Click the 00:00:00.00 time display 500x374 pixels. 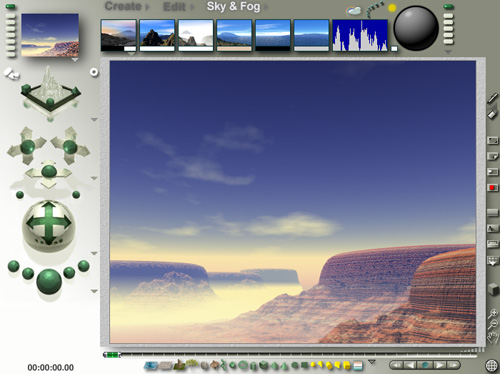click(x=50, y=367)
